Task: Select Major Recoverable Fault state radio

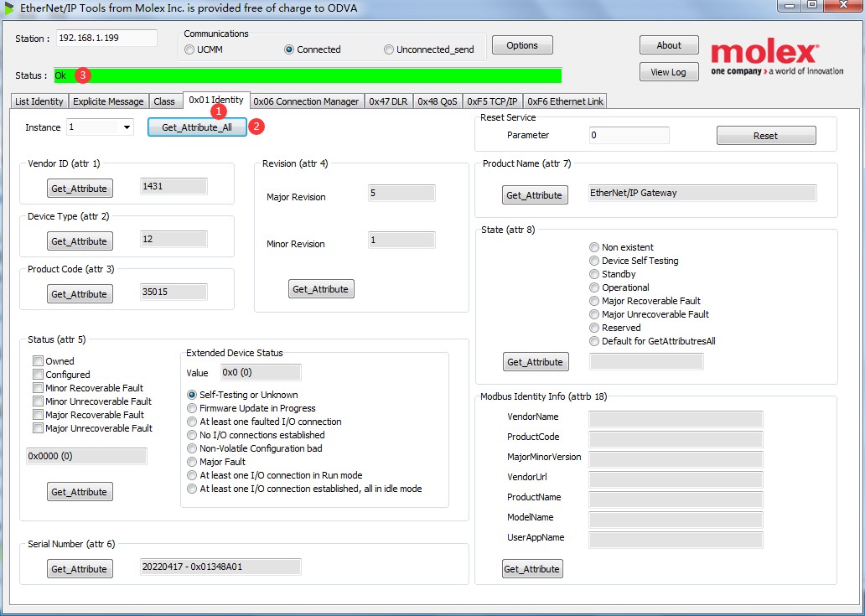Action: pos(594,301)
